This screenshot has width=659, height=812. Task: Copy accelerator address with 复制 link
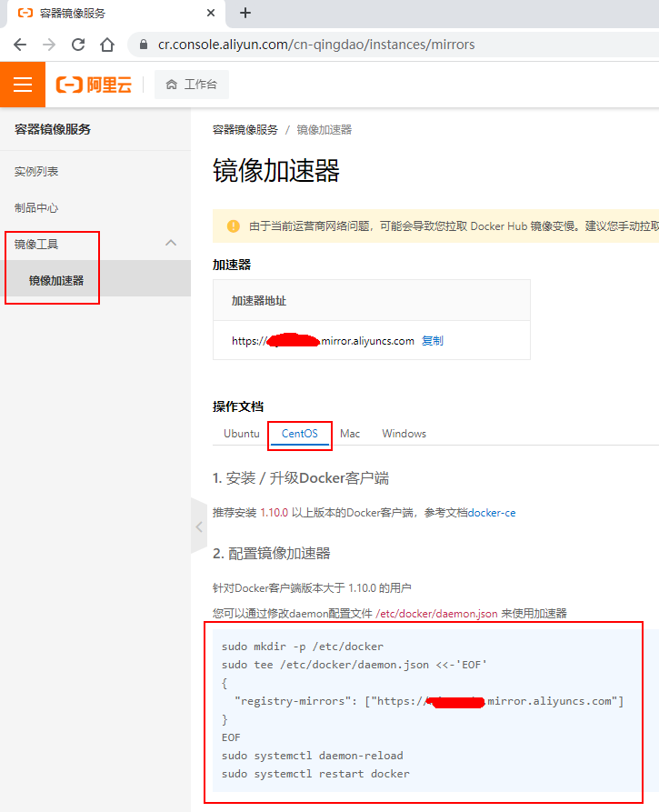point(433,341)
